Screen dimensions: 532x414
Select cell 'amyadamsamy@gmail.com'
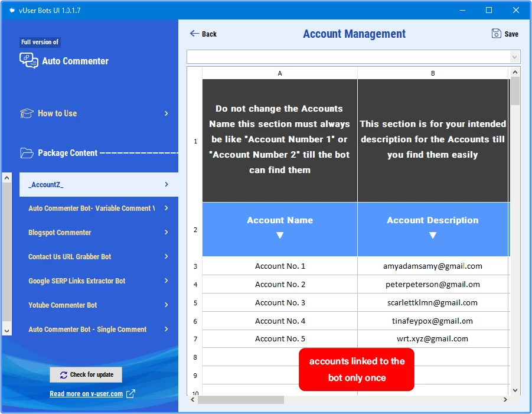coord(433,266)
